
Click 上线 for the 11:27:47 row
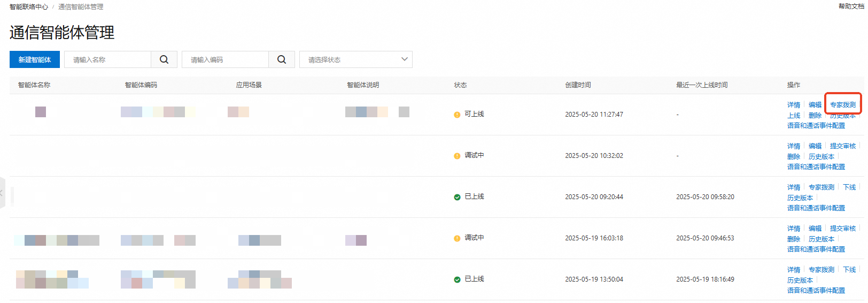794,116
